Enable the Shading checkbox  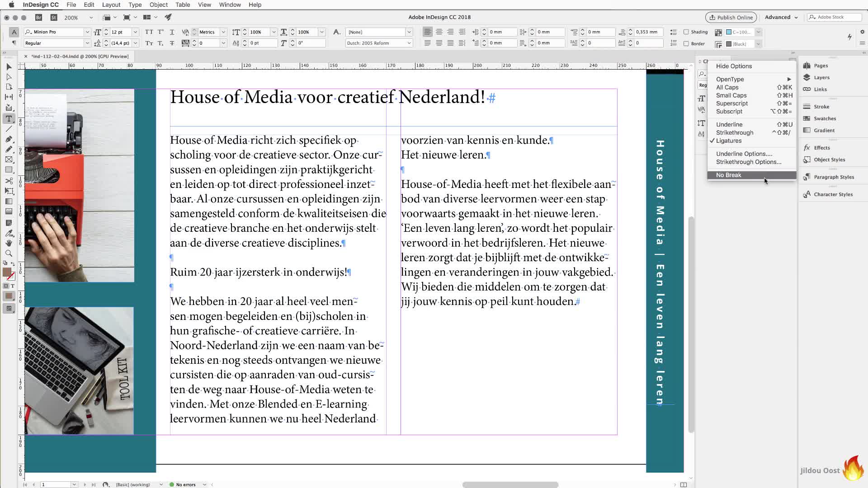[686, 32]
